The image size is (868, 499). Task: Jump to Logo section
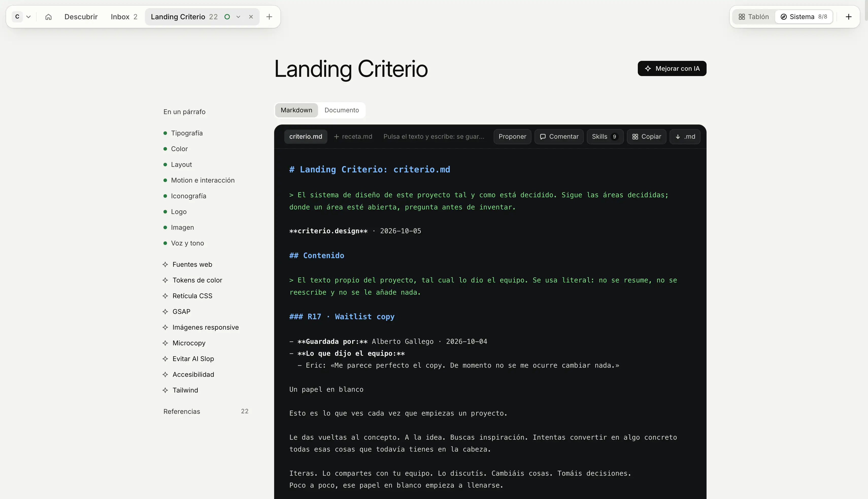179,212
